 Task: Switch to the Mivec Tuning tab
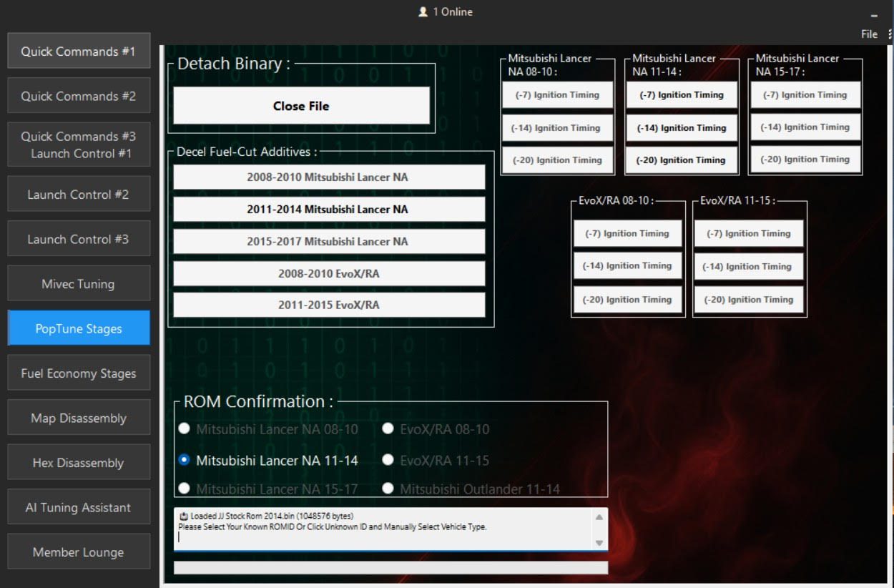tap(79, 284)
